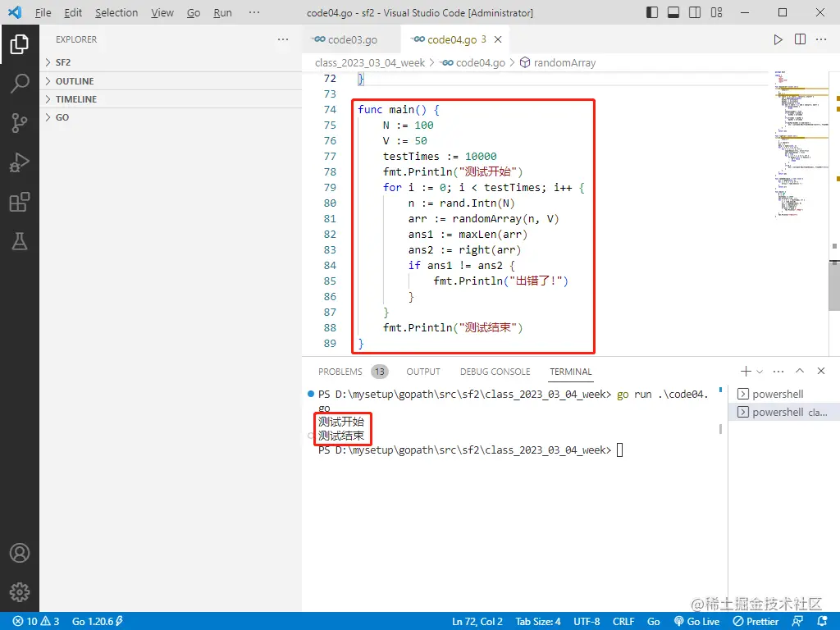Screen dimensions: 840x630
Task: Open the Run menu
Action: pos(222,12)
